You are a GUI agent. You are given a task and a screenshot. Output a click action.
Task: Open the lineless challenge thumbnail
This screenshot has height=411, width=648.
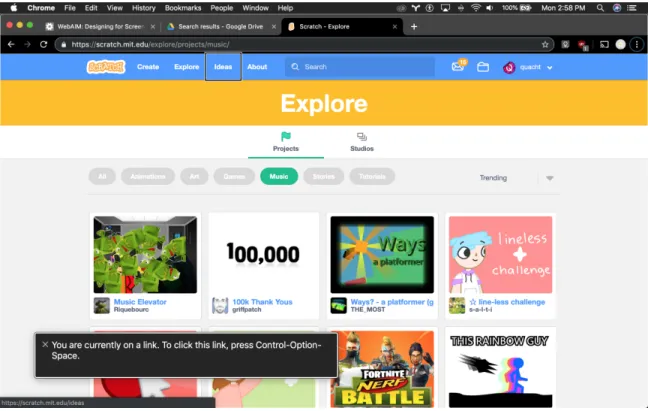(500, 254)
